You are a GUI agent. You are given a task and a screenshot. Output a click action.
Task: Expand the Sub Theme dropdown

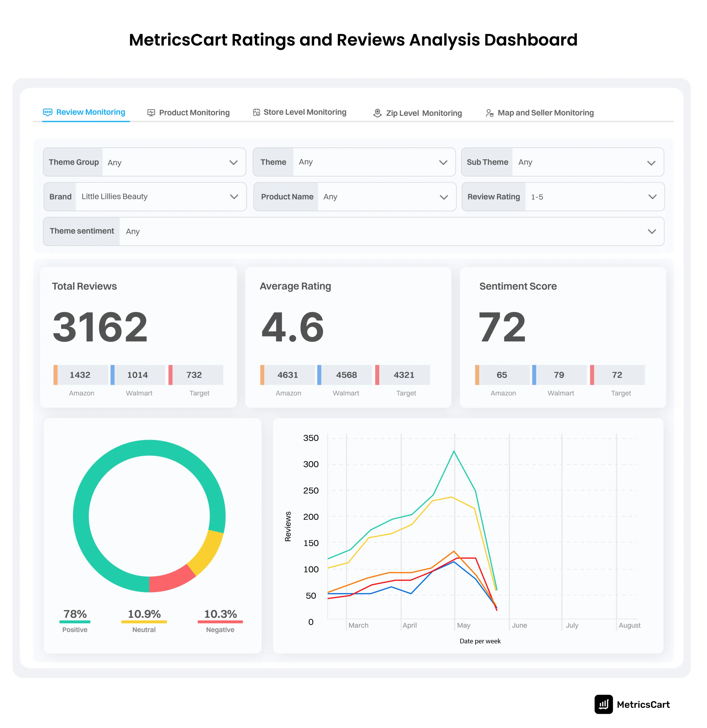pyautogui.click(x=562, y=162)
